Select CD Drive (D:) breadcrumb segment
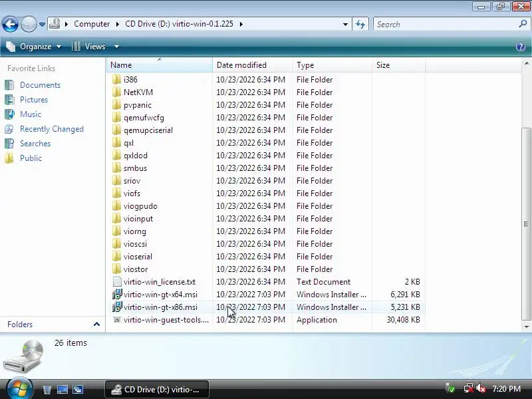The width and height of the screenshot is (532, 399). click(x=179, y=24)
